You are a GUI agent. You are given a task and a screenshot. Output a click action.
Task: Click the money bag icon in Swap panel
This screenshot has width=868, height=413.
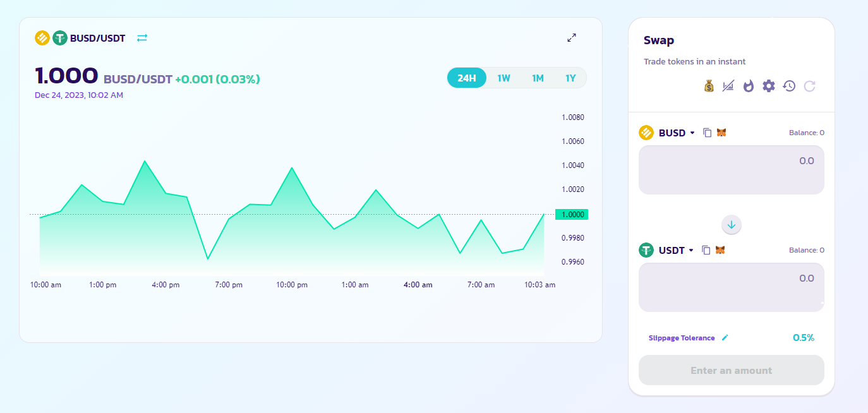709,86
